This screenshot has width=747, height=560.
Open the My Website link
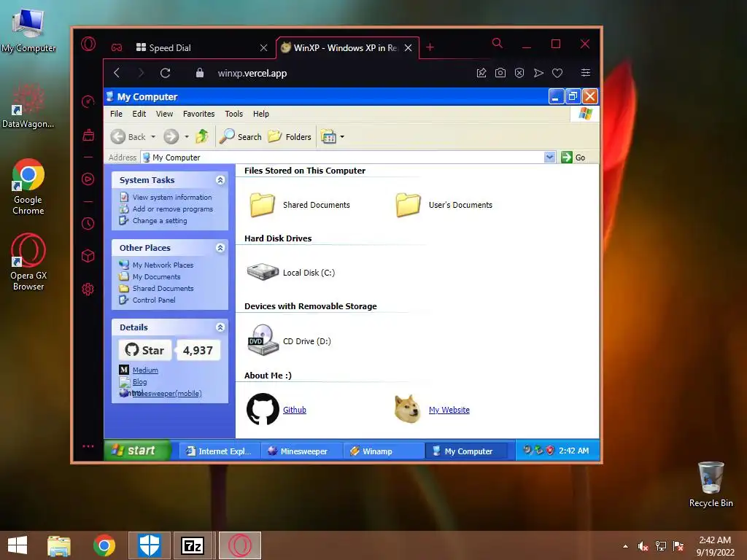449,410
